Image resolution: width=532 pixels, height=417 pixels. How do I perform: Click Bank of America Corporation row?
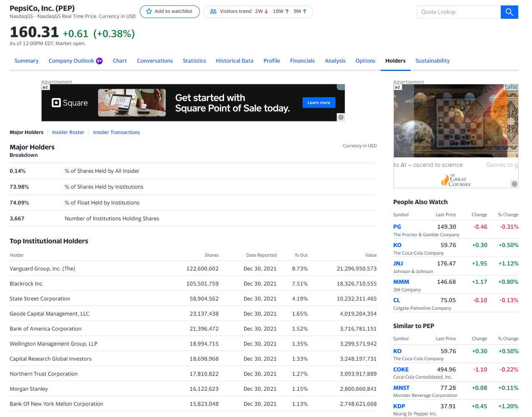tap(193, 329)
